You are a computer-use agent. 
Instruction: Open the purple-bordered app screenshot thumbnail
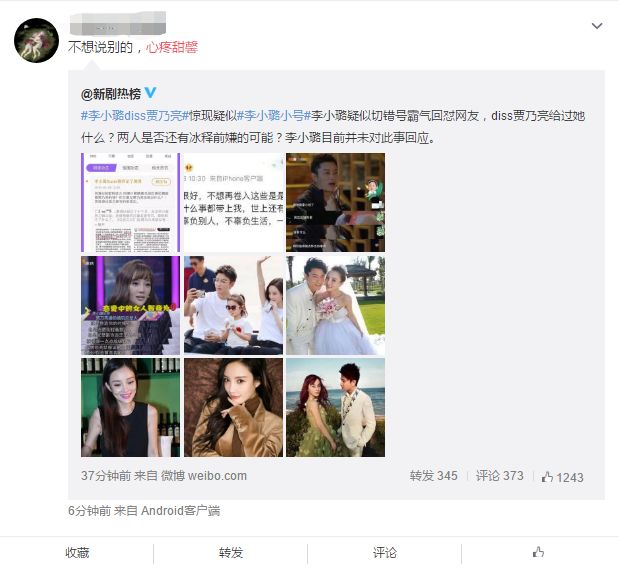click(x=130, y=202)
